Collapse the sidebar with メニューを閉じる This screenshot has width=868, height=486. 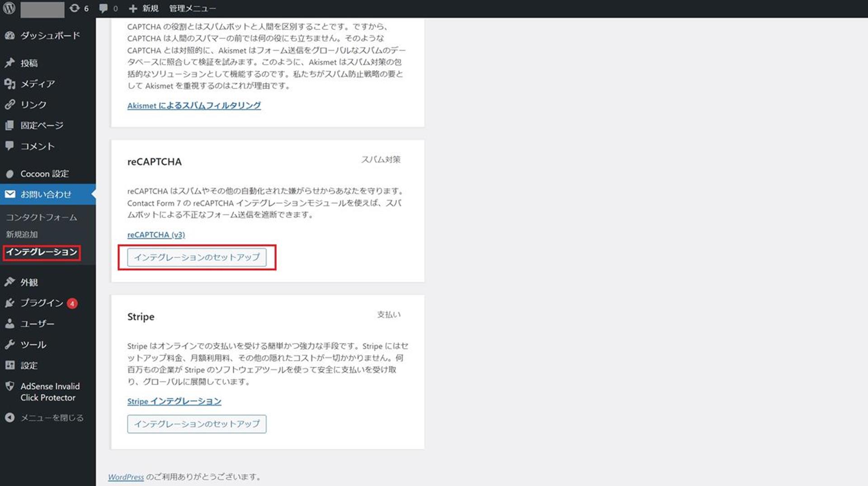pos(44,418)
